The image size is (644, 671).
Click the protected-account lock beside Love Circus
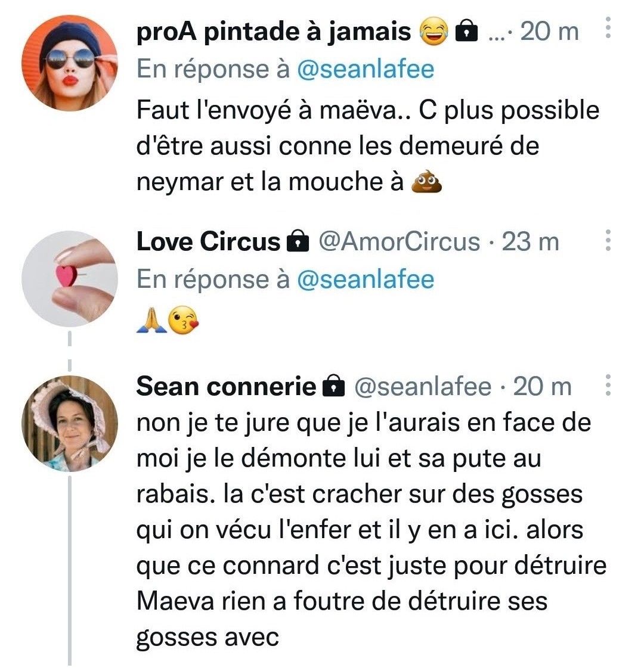(x=298, y=241)
